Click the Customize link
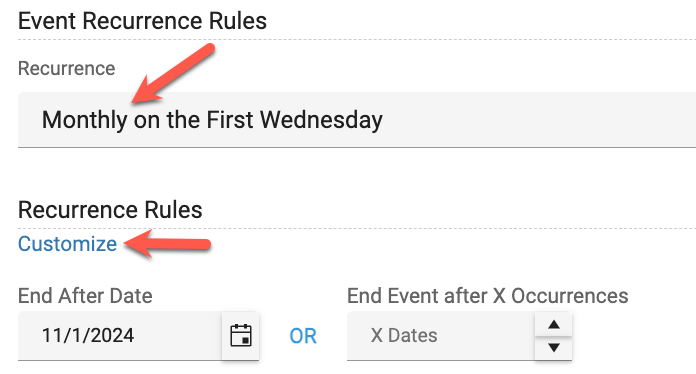This screenshot has height=374, width=696. pyautogui.click(x=67, y=244)
